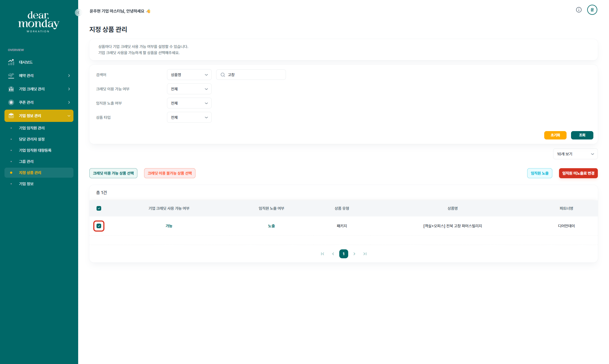Open 그룹 관리 menu item
The width and height of the screenshot is (609, 364).
point(26,161)
